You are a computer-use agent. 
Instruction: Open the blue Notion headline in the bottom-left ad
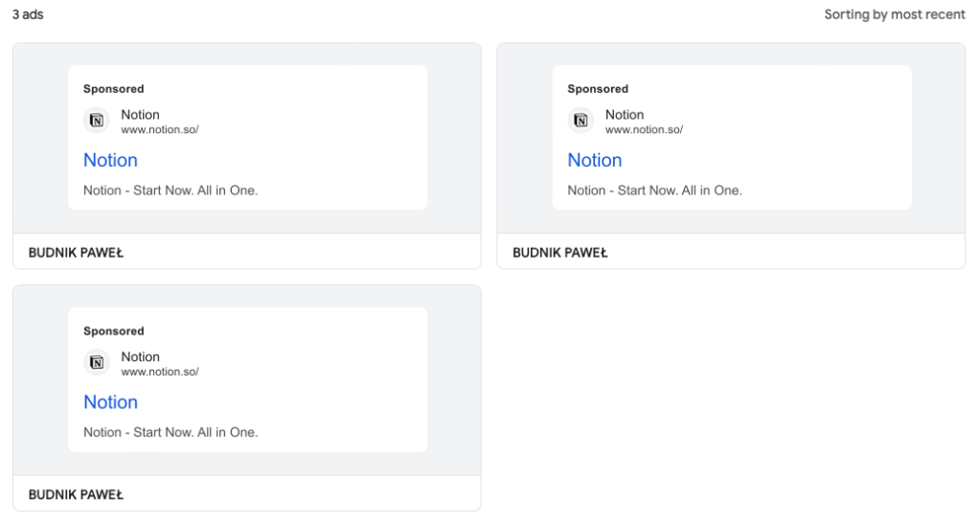point(110,402)
